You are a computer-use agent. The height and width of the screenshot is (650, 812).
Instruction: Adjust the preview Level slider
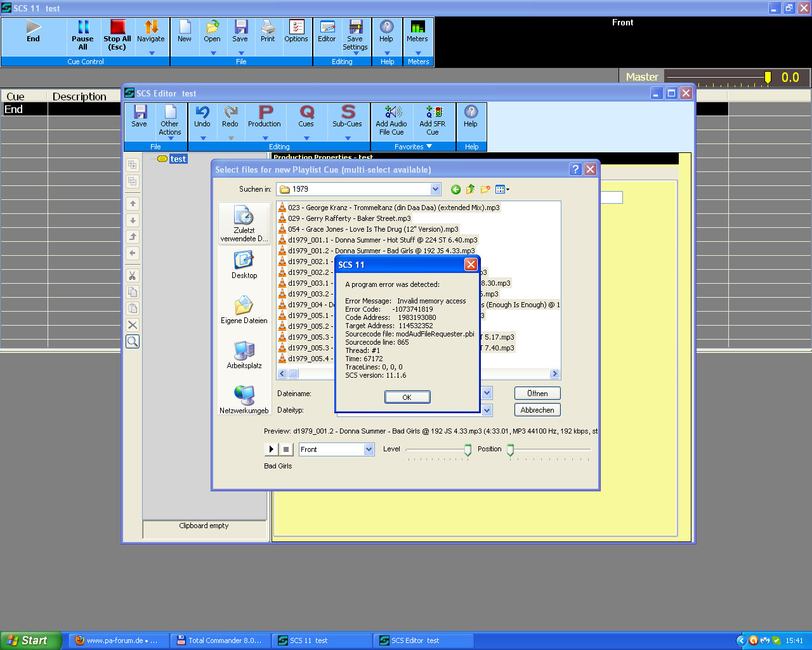click(x=468, y=450)
